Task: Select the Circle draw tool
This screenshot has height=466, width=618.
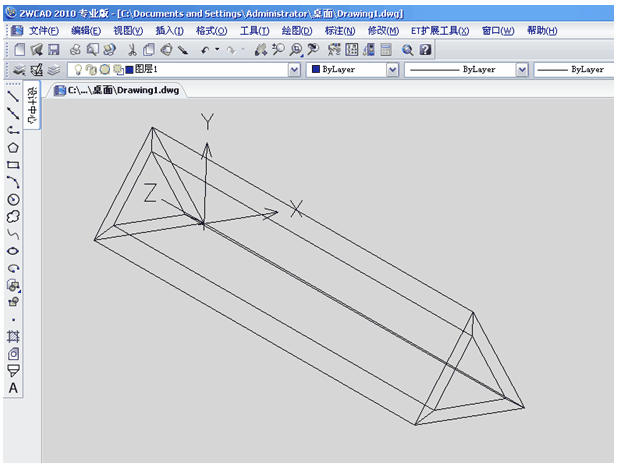Action: [x=13, y=199]
